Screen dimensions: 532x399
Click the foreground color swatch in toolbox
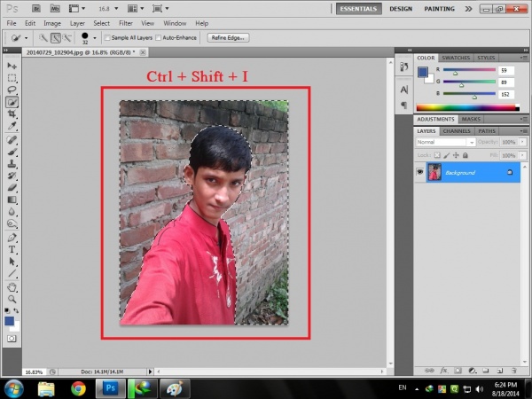[9, 321]
